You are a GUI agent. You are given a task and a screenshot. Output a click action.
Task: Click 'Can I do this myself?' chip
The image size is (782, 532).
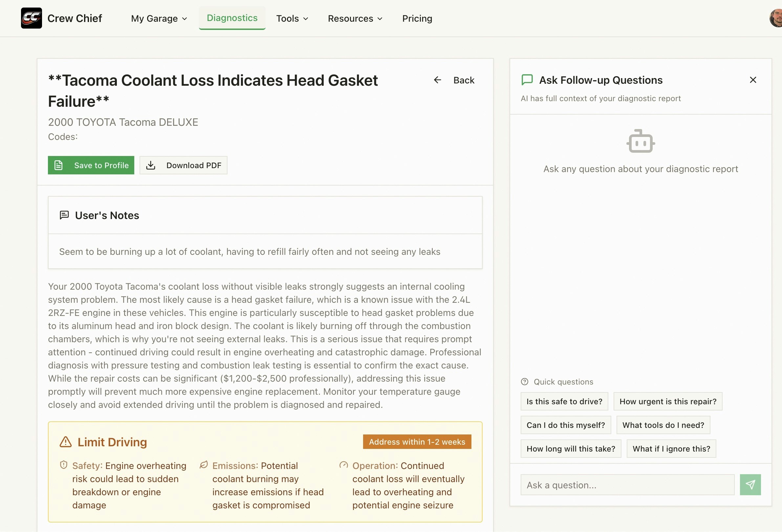coord(565,425)
